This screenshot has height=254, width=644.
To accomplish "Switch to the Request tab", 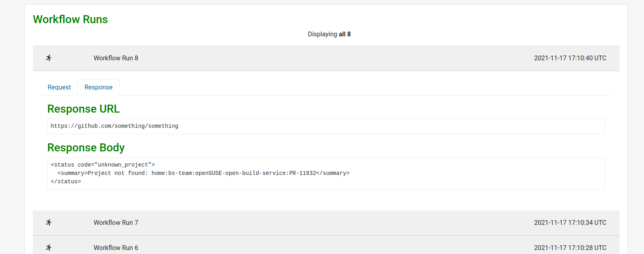I will (x=59, y=87).
